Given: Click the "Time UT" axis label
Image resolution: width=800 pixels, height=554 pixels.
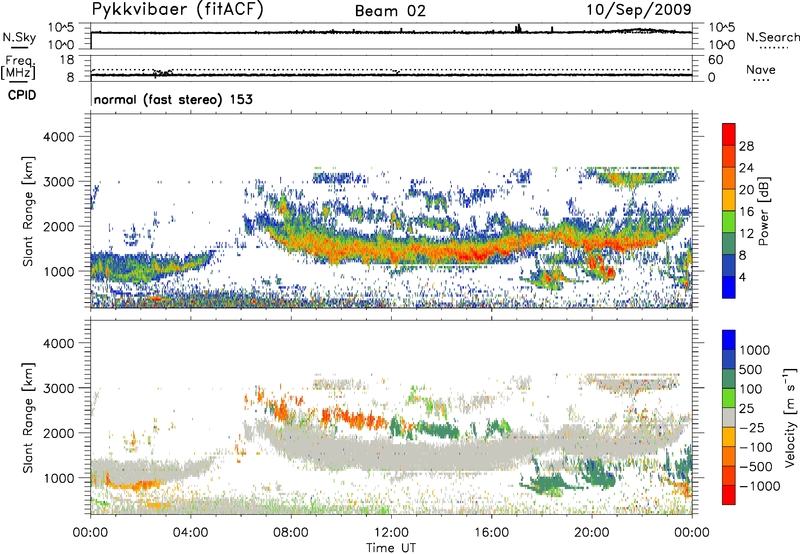Looking at the screenshot, I should 391,547.
